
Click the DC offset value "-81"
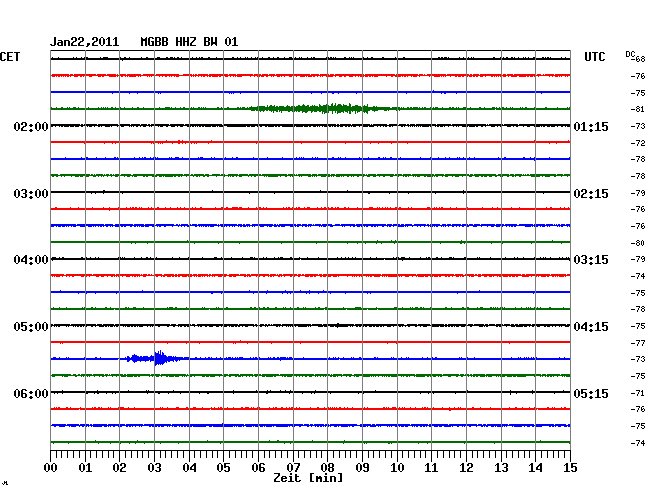[x=638, y=109]
